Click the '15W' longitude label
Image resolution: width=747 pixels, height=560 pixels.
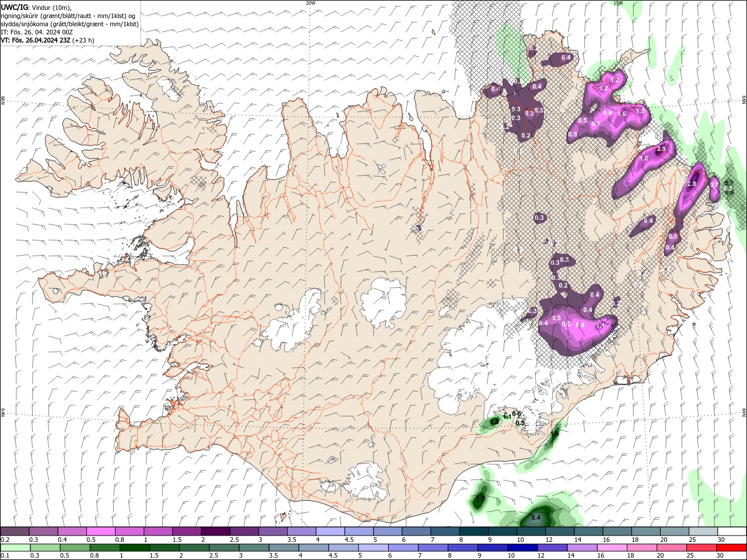pos(618,3)
